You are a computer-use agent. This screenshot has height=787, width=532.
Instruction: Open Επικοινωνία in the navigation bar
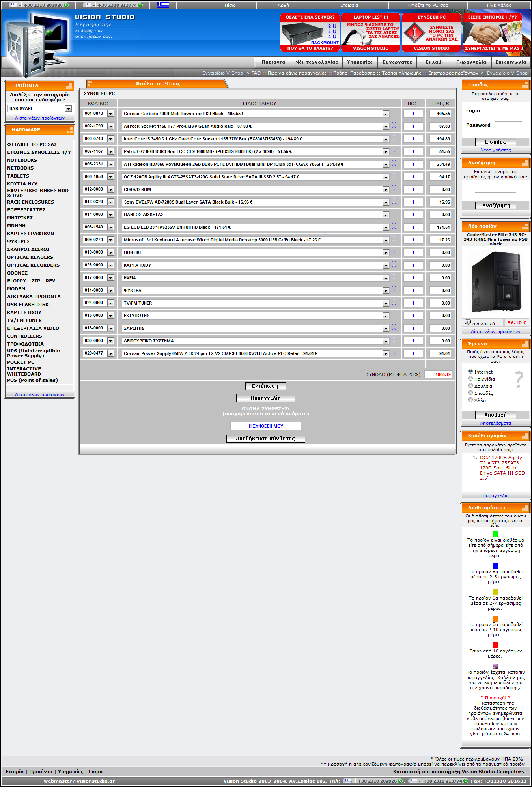(511, 62)
